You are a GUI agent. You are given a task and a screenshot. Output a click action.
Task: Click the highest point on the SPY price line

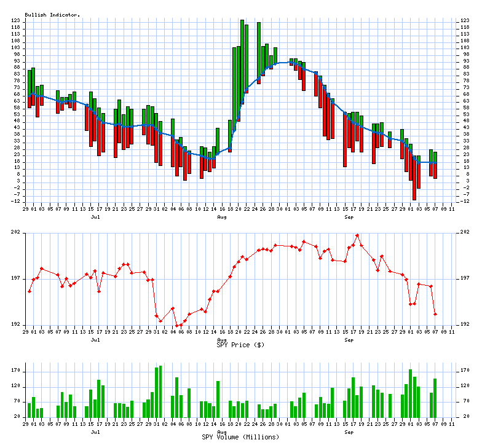pos(357,235)
